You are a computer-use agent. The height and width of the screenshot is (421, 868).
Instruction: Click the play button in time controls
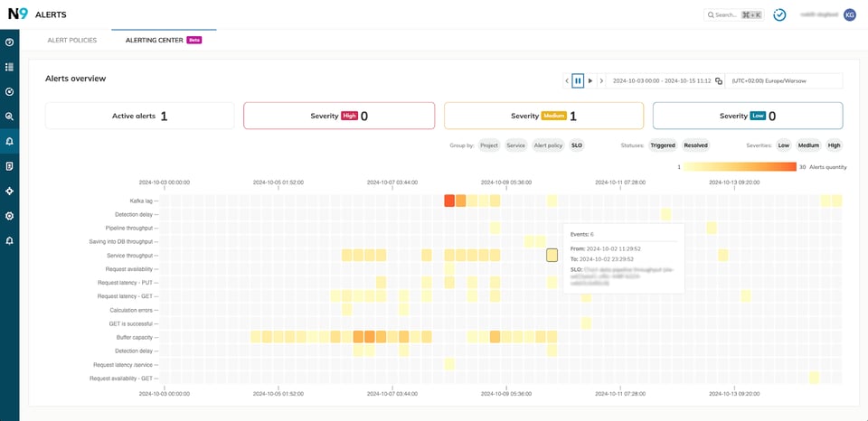(590, 80)
